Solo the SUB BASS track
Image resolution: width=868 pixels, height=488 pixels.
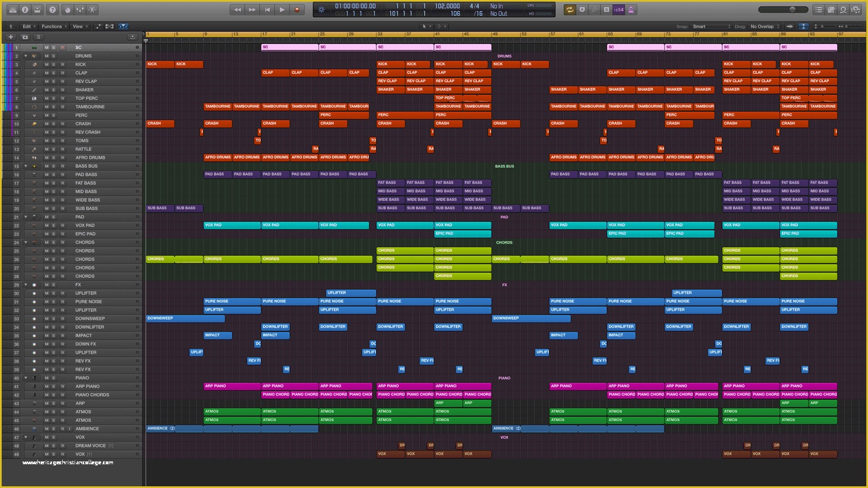(54, 208)
